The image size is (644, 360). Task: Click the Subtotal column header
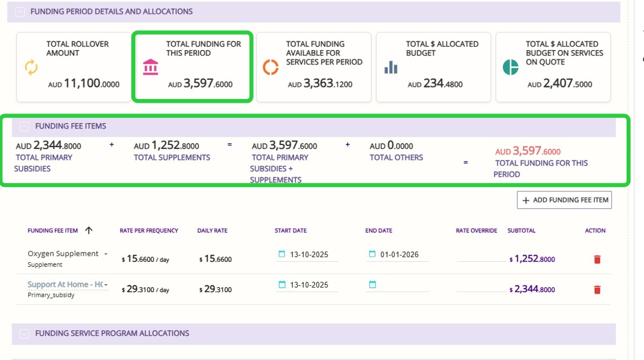(522, 231)
